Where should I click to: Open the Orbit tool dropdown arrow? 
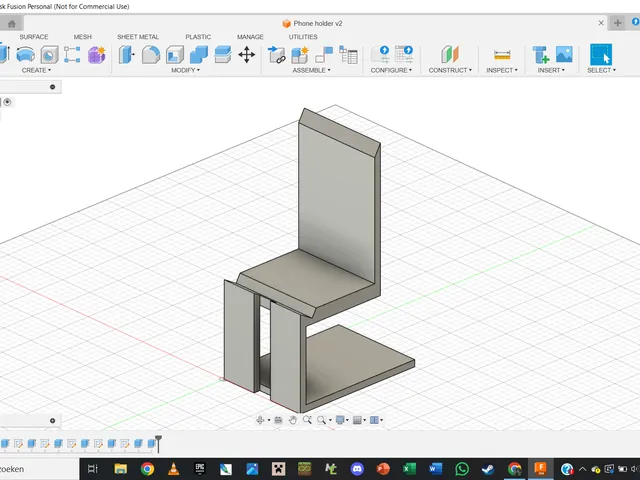(x=269, y=420)
